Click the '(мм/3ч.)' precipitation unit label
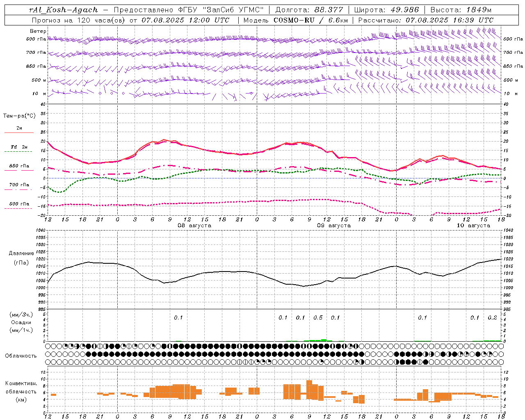The image size is (525, 420). 21,315
